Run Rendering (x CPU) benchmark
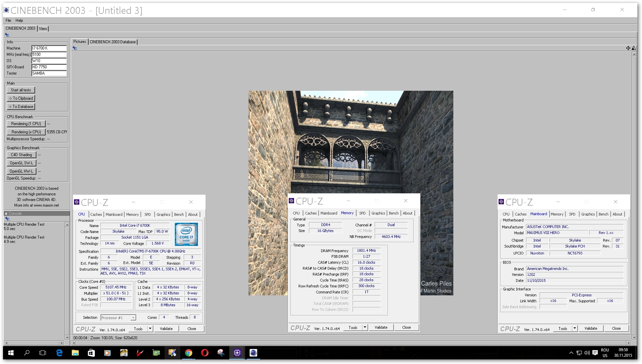 click(26, 132)
